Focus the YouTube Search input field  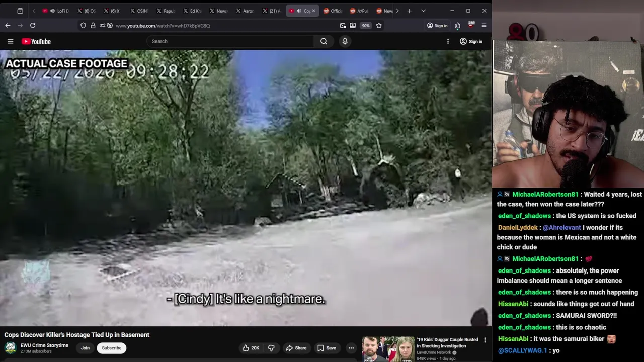point(231,41)
